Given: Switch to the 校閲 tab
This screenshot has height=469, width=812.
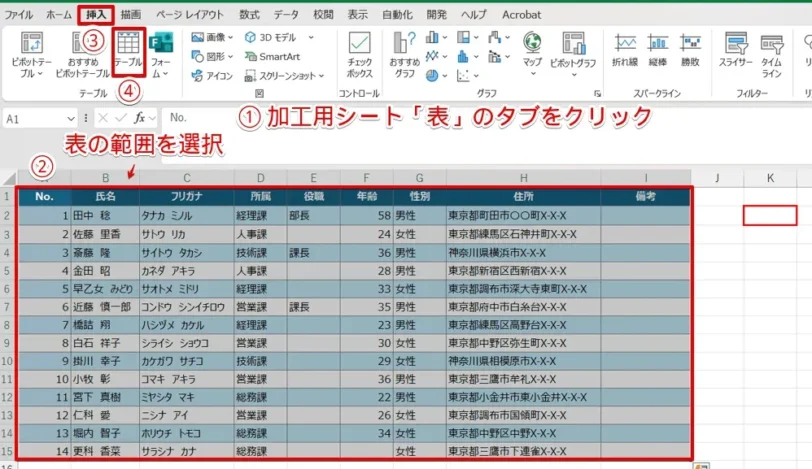Looking at the screenshot, I should [x=323, y=14].
